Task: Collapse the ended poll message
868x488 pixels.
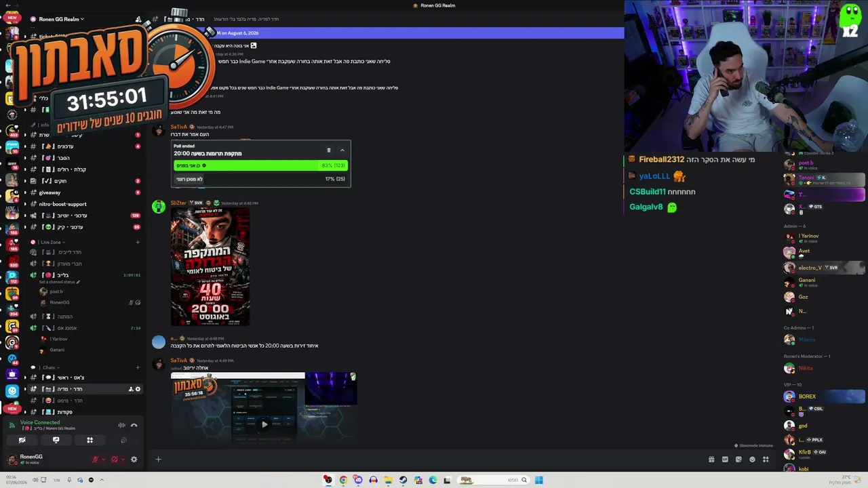Action: 342,150
